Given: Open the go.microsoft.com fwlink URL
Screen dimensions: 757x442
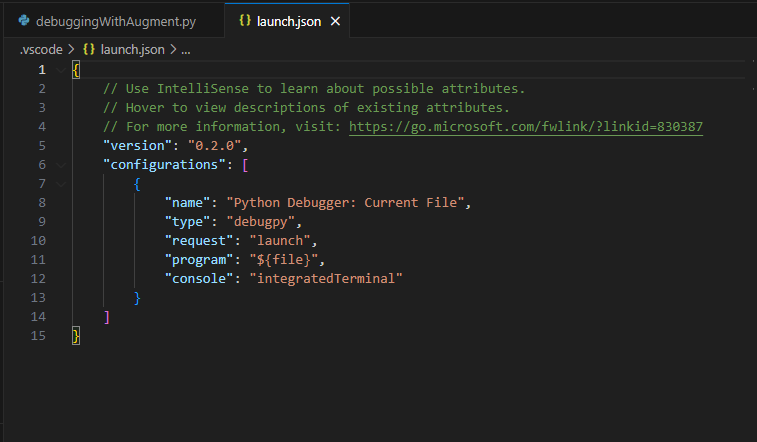Looking at the screenshot, I should [526, 126].
